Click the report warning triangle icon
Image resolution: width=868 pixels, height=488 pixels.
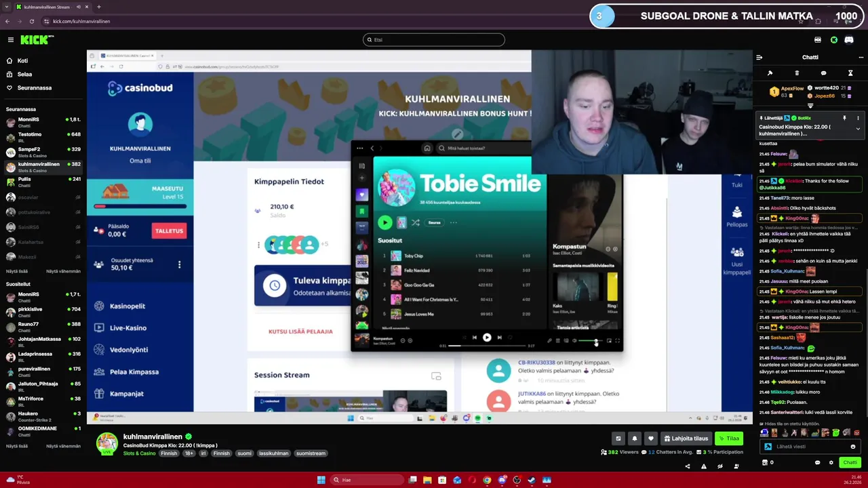[703, 466]
